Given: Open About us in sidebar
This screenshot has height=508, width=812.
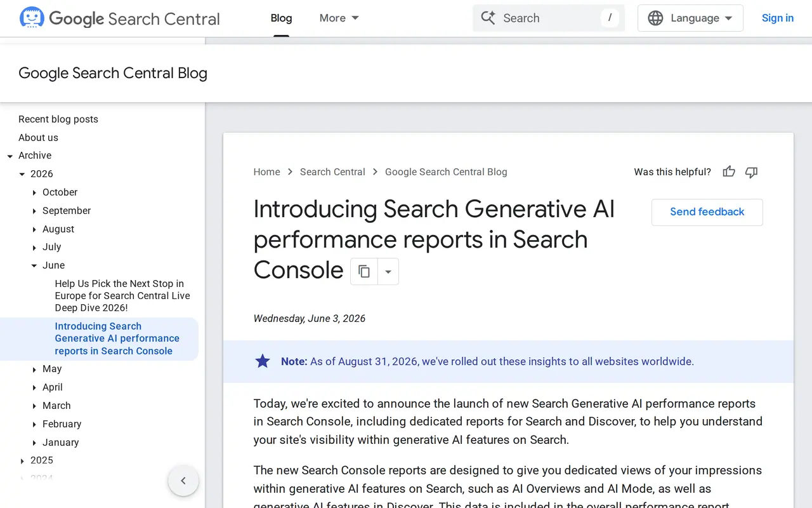Looking at the screenshot, I should 38,137.
